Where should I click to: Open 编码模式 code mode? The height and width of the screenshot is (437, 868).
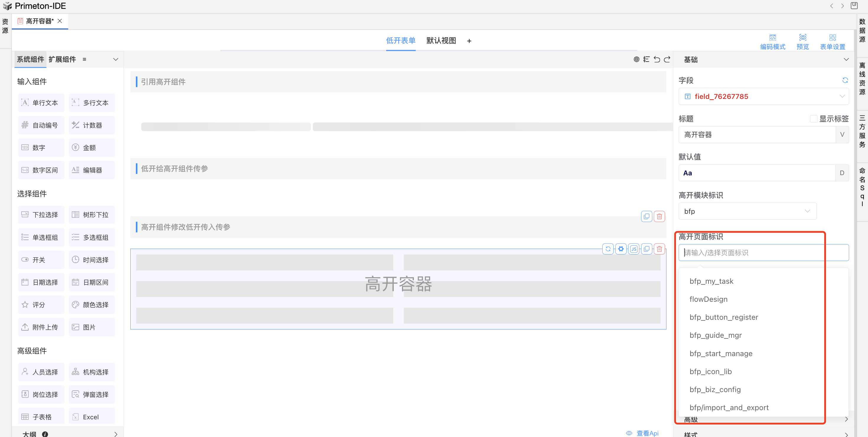(x=772, y=42)
